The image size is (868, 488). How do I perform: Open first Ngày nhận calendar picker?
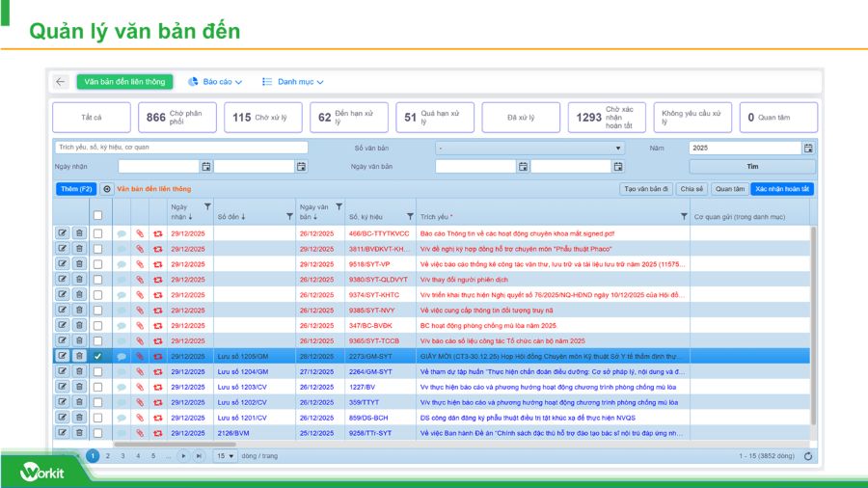pos(206,167)
